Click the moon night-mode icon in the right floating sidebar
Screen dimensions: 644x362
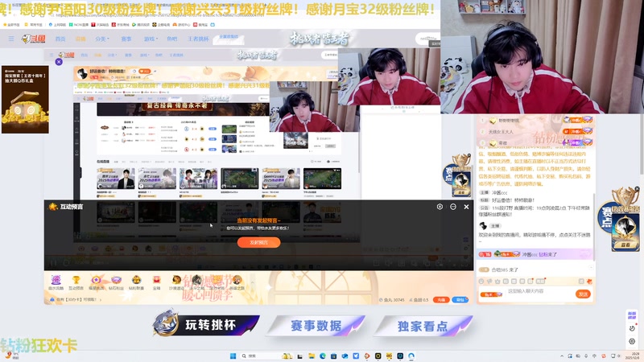[632, 328]
